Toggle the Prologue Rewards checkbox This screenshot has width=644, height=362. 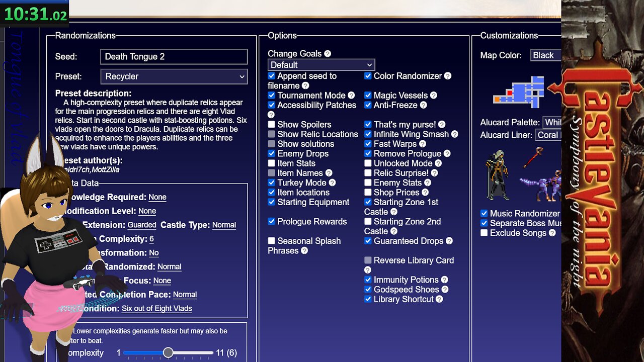coord(272,222)
